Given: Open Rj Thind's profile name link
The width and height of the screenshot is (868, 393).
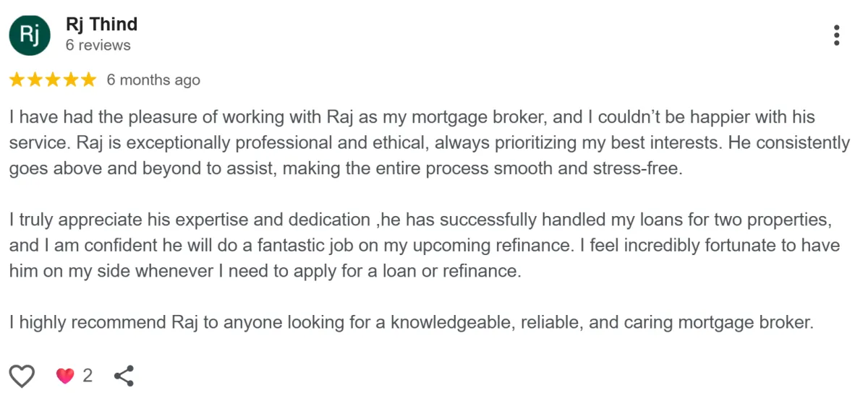Looking at the screenshot, I should pyautogui.click(x=101, y=24).
